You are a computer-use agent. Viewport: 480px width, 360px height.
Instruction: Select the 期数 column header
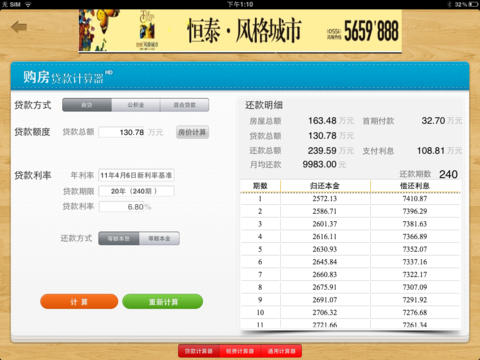coord(260,186)
